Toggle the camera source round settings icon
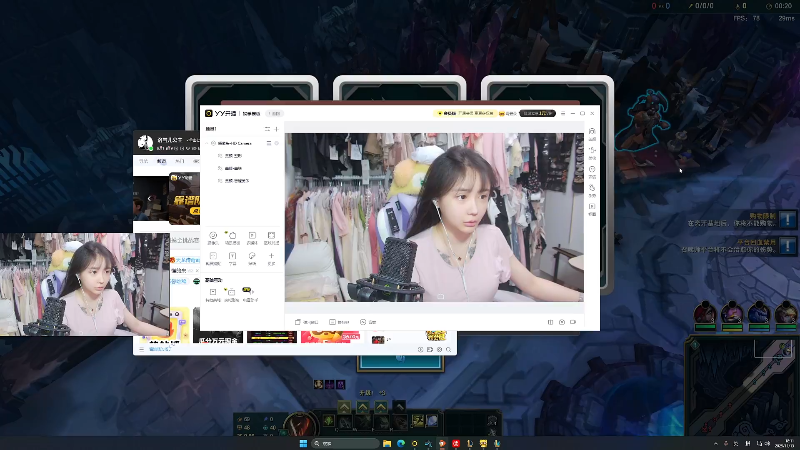 (277, 143)
